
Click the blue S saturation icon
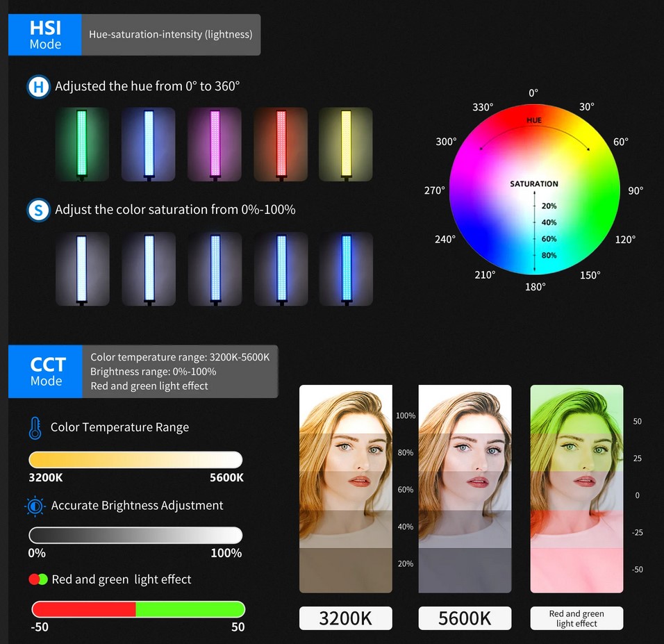(38, 210)
